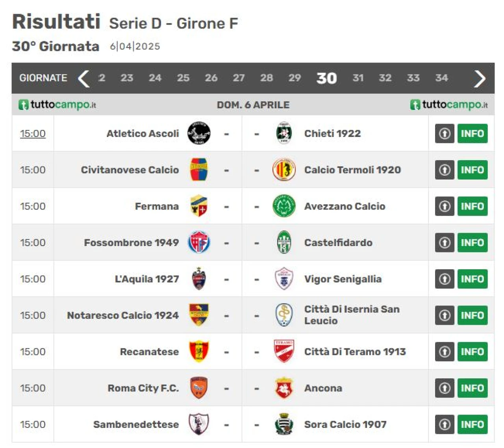504x448 pixels.
Task: Open the upload icon for Fermana match
Action: click(x=445, y=206)
